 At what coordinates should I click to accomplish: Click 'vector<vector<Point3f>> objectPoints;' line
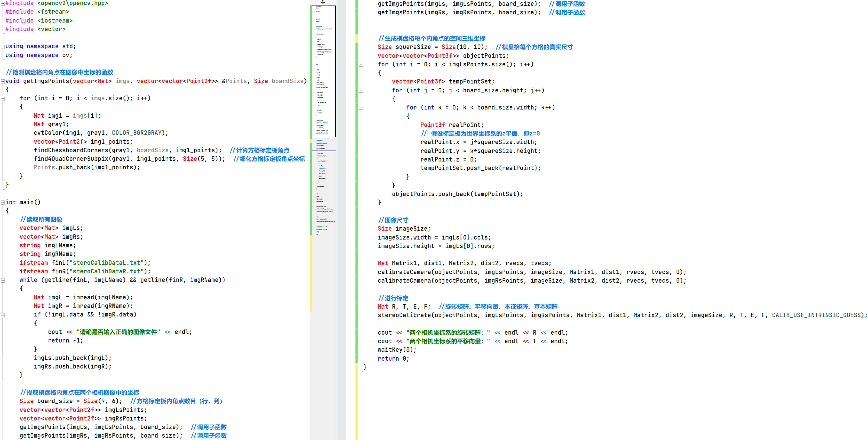(x=443, y=56)
